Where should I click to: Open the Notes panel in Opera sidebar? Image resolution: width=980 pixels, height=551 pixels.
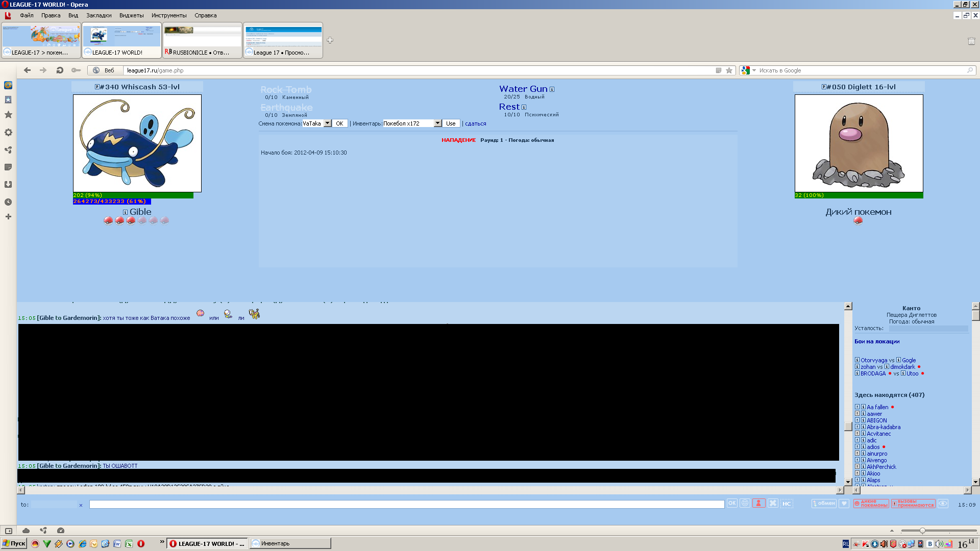coord(8,167)
